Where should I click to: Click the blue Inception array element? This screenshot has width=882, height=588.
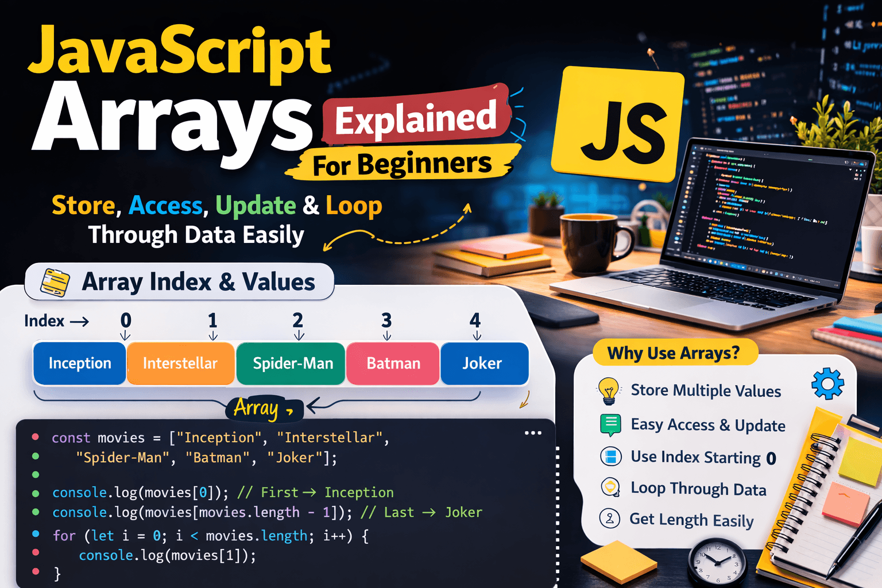[x=80, y=363]
